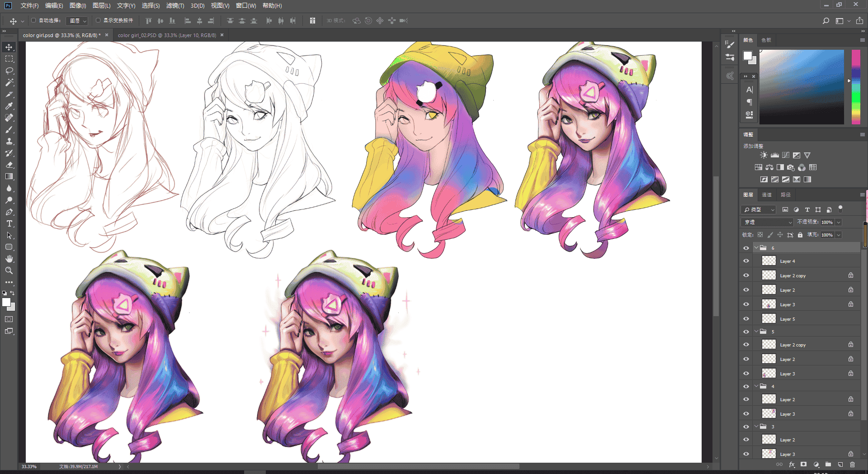Switch to the color girl_02.PSD document tab
Viewport: 868px width, 474px height.
(167, 35)
